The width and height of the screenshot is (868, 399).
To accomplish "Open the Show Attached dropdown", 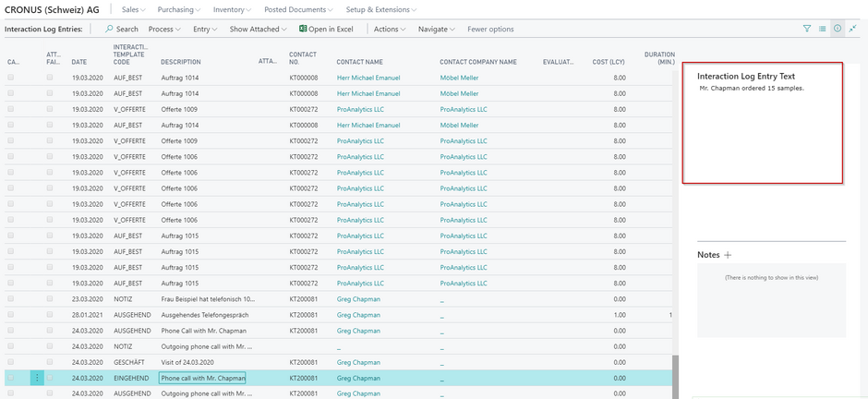I will point(258,30).
